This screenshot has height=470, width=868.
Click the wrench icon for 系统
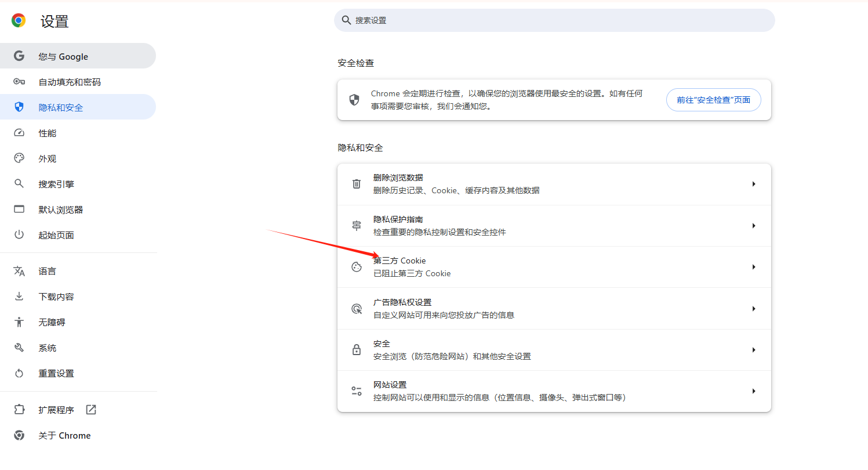coord(19,348)
